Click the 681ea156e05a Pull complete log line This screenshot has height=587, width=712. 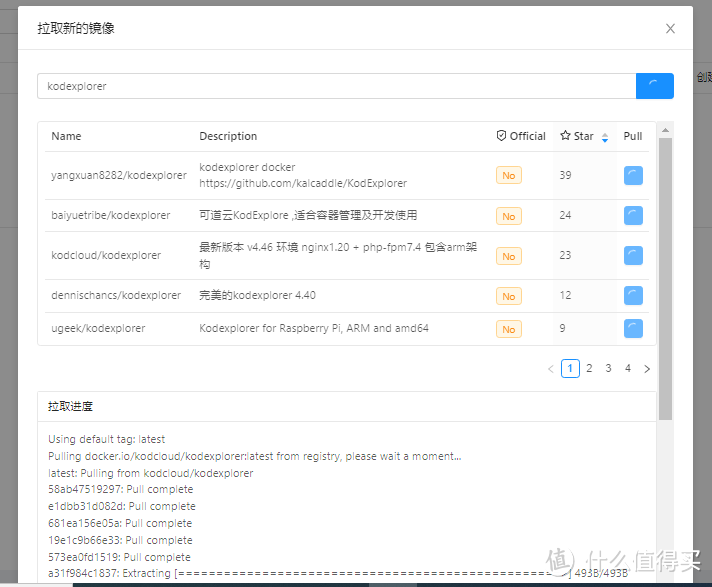[120, 523]
